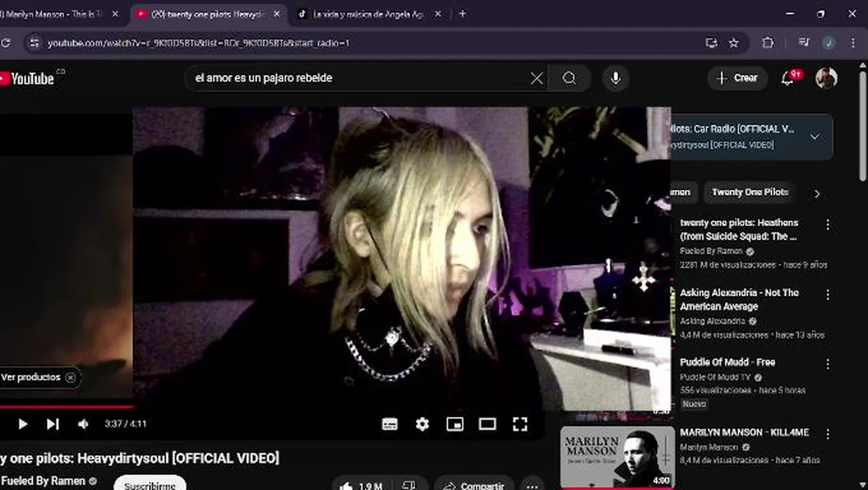Open the notifications bell
The height and width of the screenshot is (490, 868).
[x=788, y=78]
